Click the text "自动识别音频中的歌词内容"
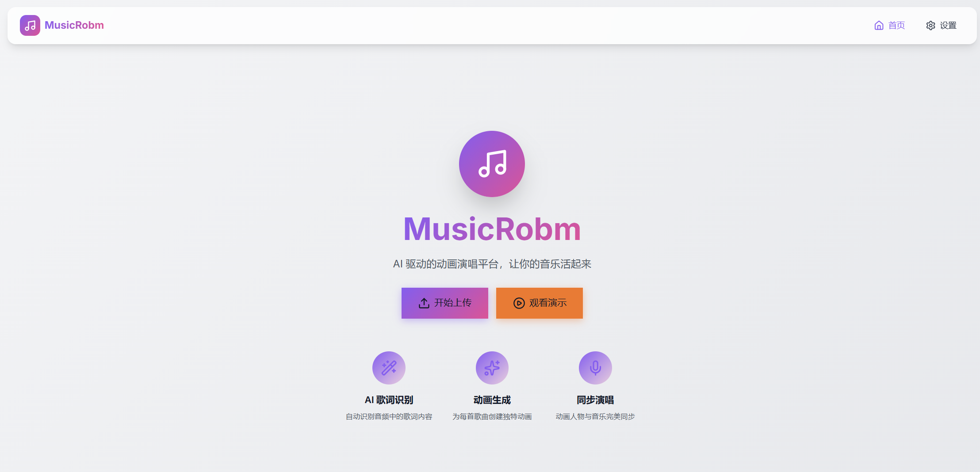The width and height of the screenshot is (980, 472). click(x=389, y=417)
